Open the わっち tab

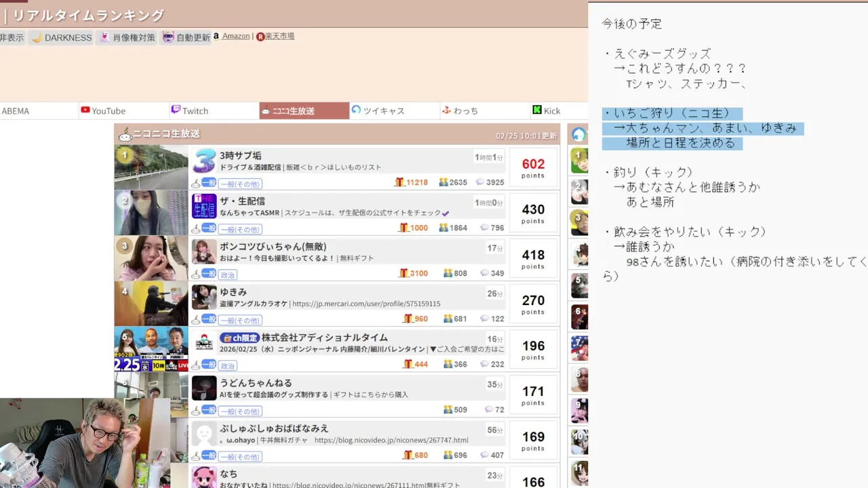point(484,110)
